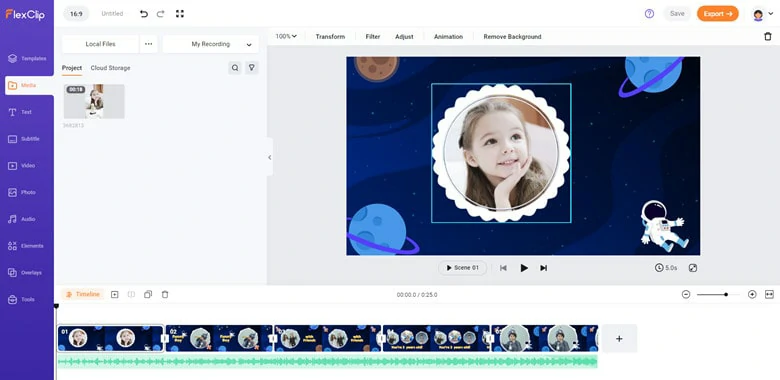This screenshot has width=780, height=380.
Task: Open the user account avatar dropdown
Action: pos(763,14)
